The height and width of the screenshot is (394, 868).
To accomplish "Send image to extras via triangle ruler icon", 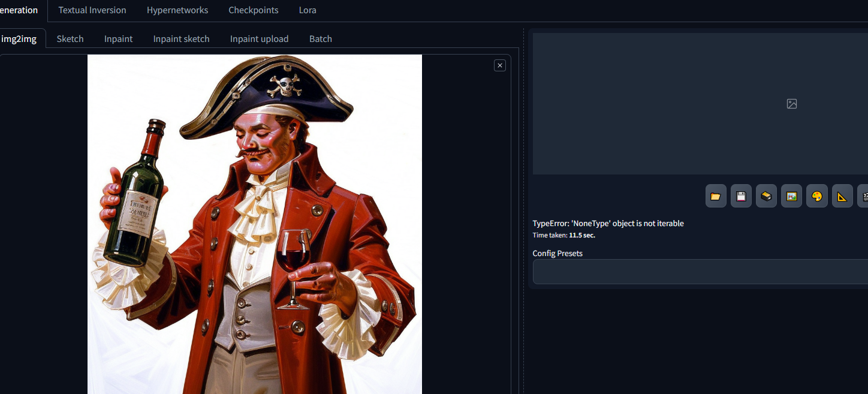I will click(842, 197).
